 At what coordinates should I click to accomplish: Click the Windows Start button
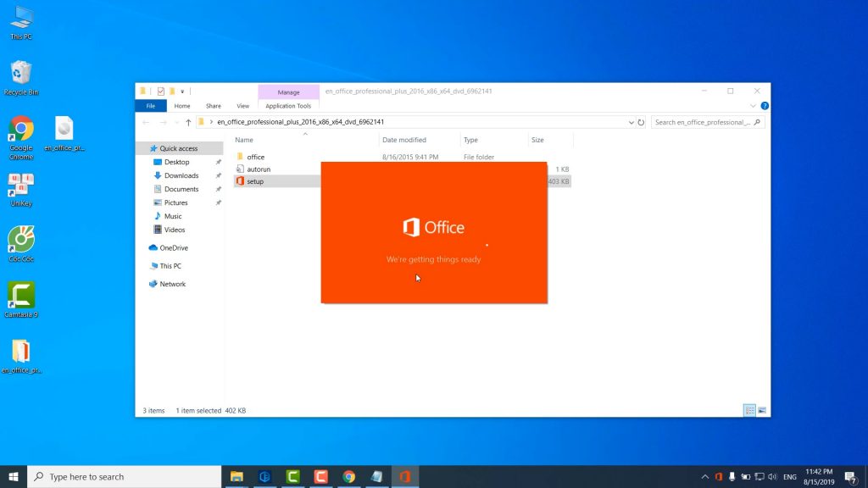click(x=14, y=476)
